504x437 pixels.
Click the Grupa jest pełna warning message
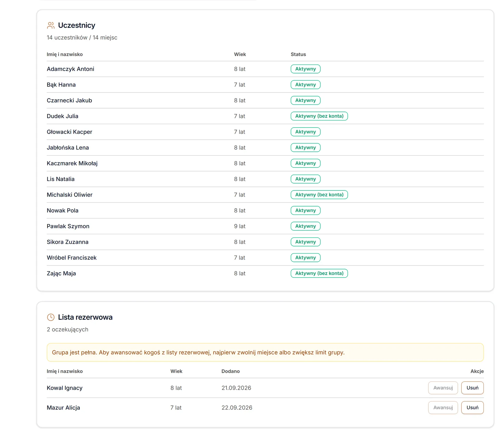point(265,352)
